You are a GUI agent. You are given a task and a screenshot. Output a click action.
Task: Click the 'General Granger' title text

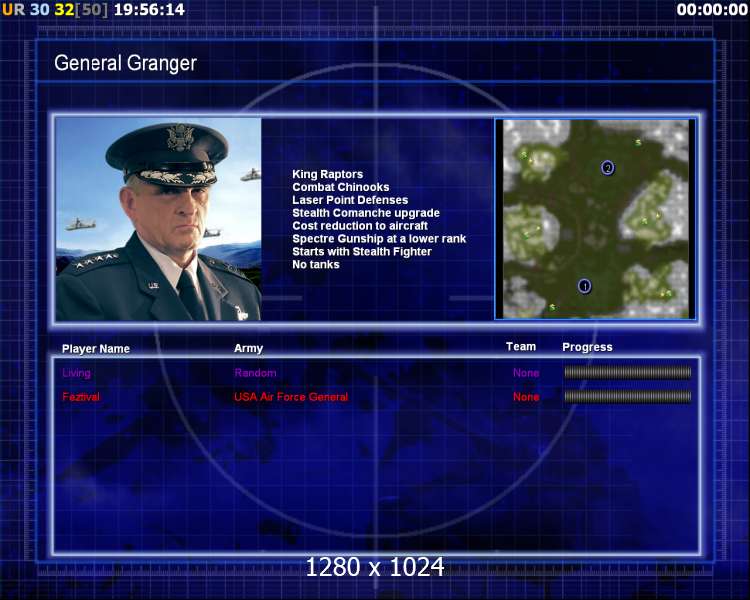(125, 63)
